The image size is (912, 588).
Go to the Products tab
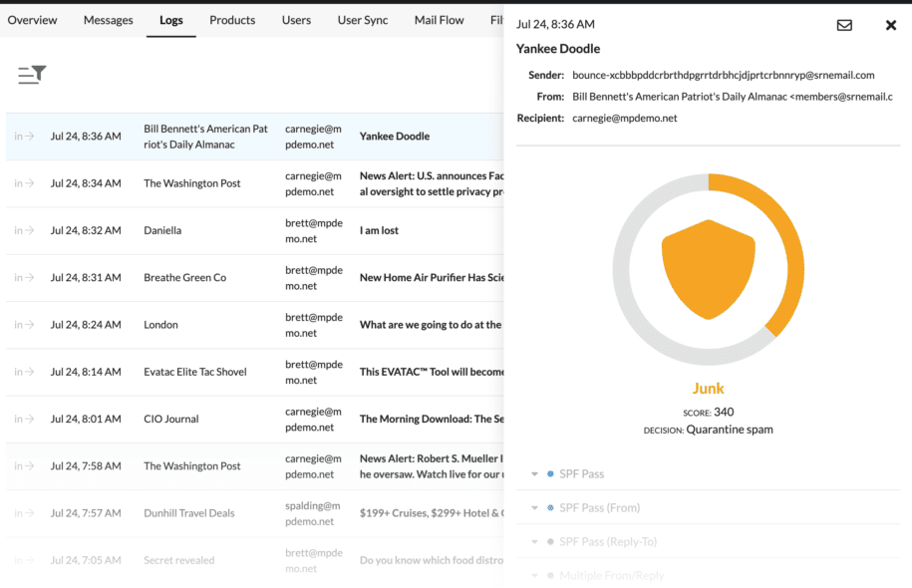pos(232,20)
